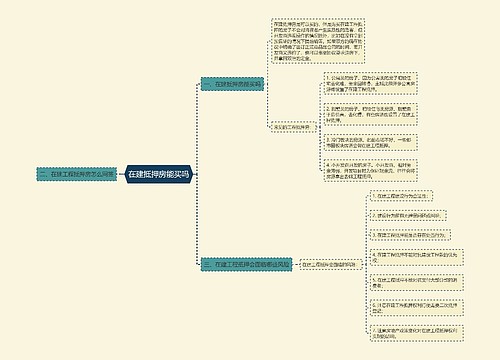This screenshot has width=500, height=360.
Task: Select risk item numbered 3 in the list
Action: coord(410,235)
